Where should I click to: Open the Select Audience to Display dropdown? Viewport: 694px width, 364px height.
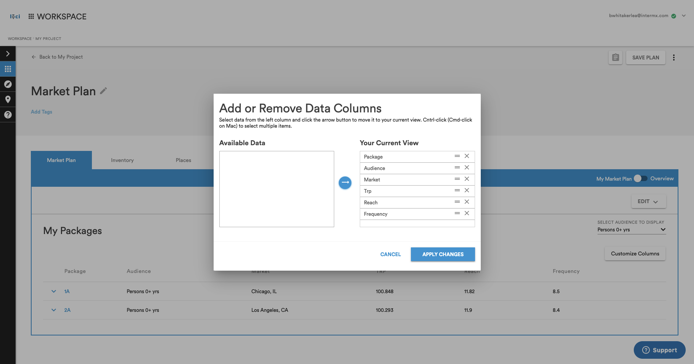pyautogui.click(x=632, y=230)
